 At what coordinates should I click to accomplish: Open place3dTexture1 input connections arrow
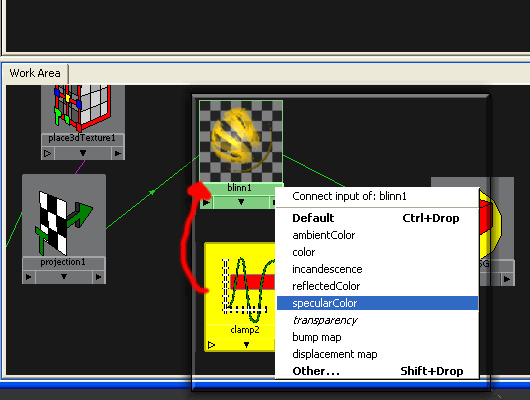[x=48, y=154]
